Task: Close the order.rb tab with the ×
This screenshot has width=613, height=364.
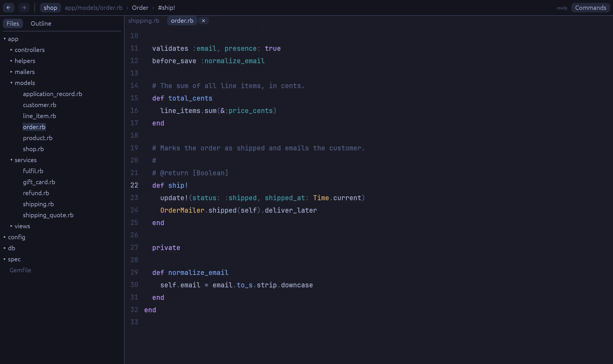Action: (x=203, y=21)
